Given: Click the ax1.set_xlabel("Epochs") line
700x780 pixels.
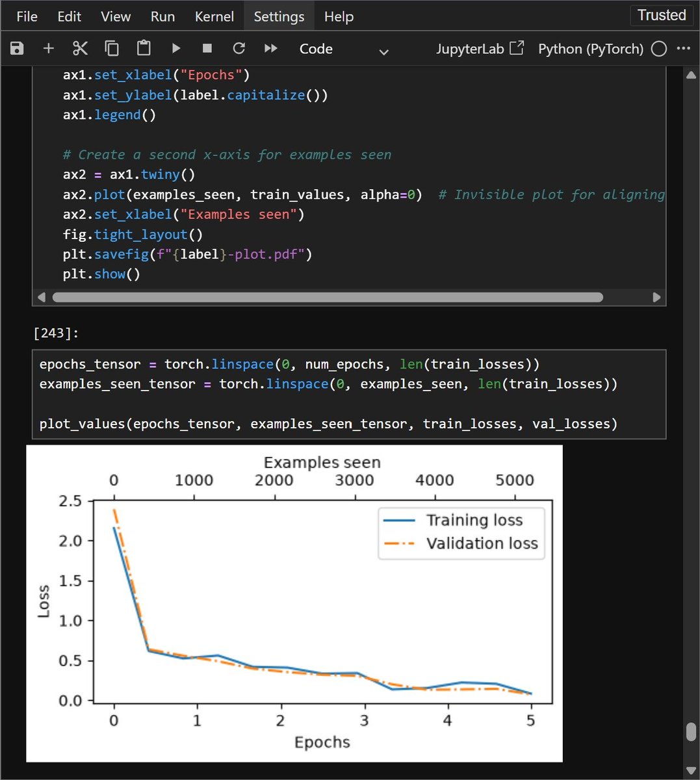Looking at the screenshot, I should point(156,75).
